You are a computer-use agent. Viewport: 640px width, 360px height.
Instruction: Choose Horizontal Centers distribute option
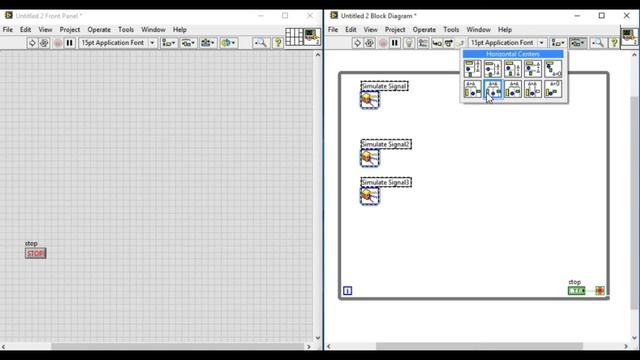click(493, 89)
